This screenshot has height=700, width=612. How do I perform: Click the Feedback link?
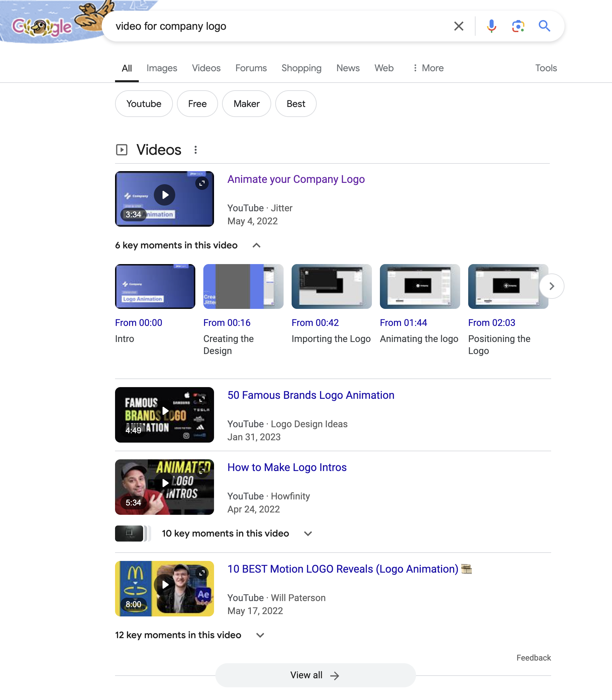point(533,658)
